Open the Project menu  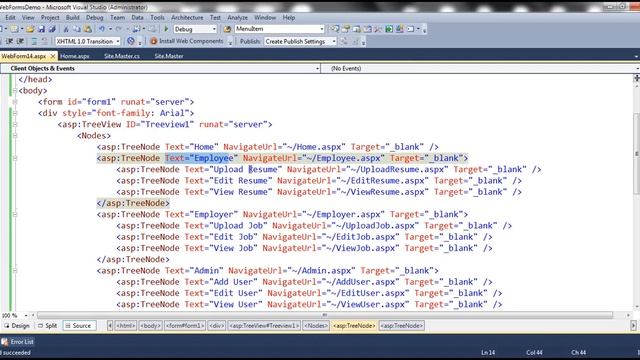(x=50, y=18)
